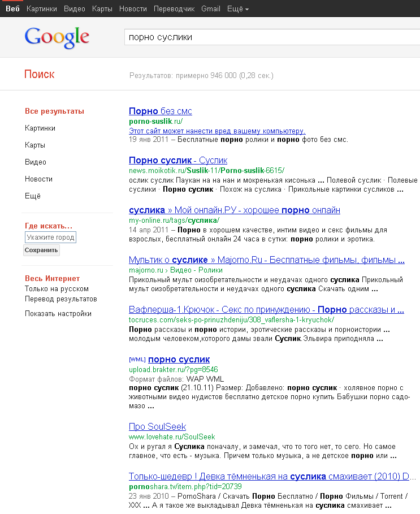Open the Мой онлайн.РУ result title
Screen dimensions: 420x514
(x=235, y=210)
